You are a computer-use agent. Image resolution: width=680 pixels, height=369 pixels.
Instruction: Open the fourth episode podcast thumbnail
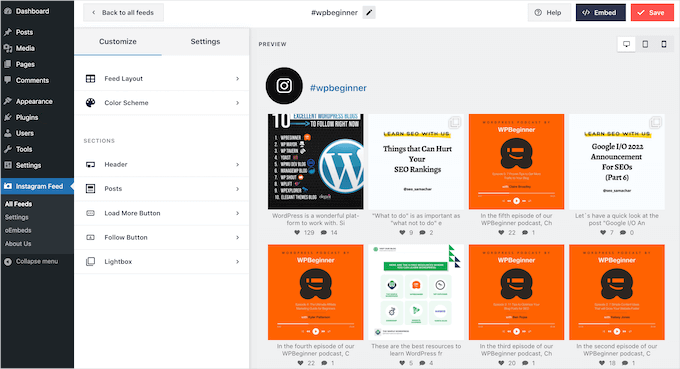coord(316,292)
